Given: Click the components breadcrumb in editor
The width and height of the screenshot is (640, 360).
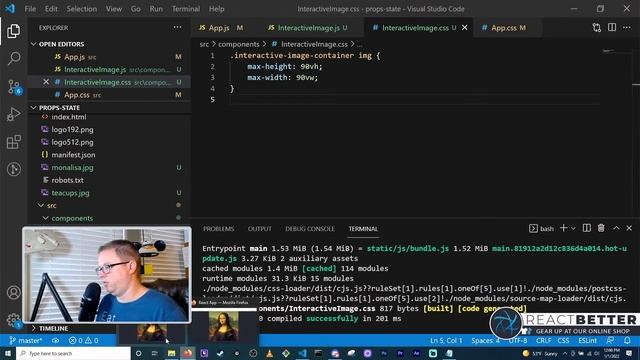Looking at the screenshot, I should (239, 44).
